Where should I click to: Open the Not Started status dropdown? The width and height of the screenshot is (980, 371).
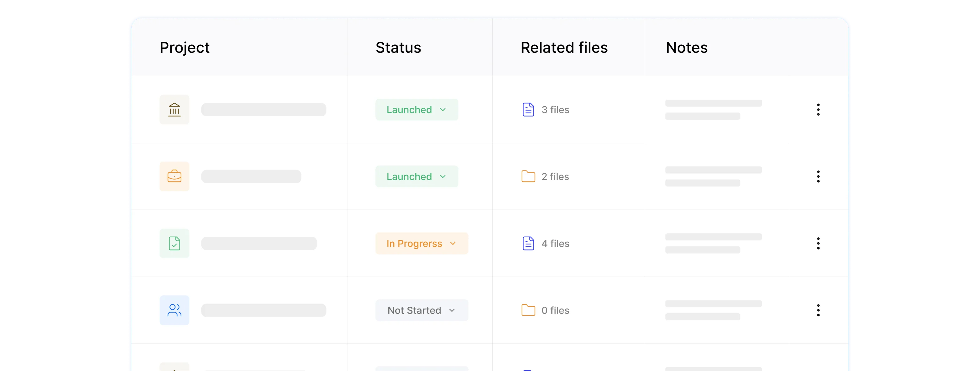click(x=422, y=310)
